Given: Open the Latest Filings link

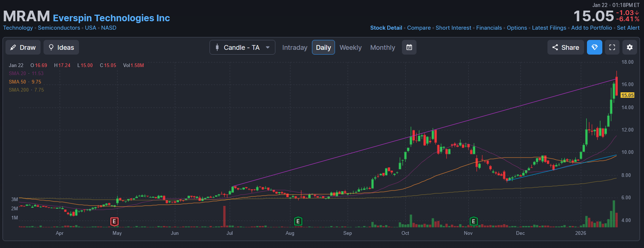Looking at the screenshot, I should [x=549, y=28].
